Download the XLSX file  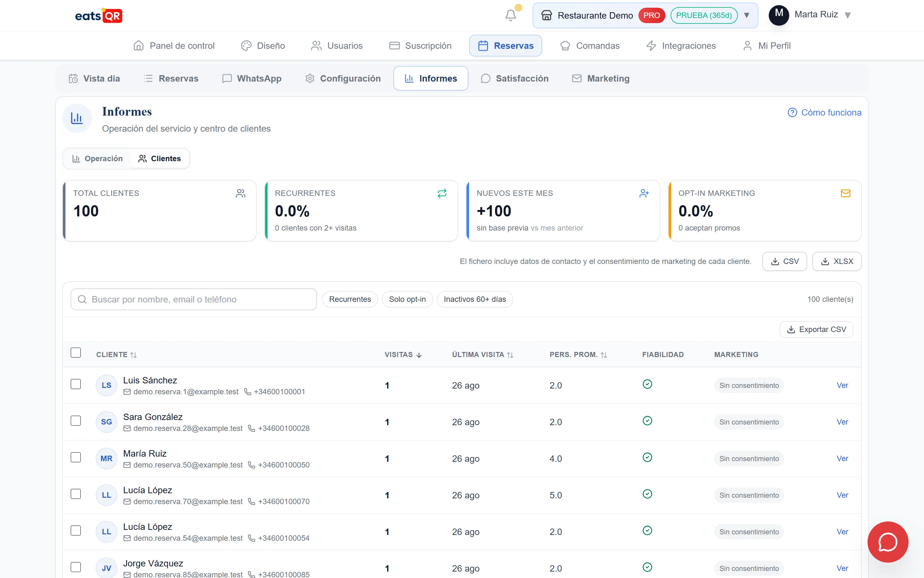837,261
